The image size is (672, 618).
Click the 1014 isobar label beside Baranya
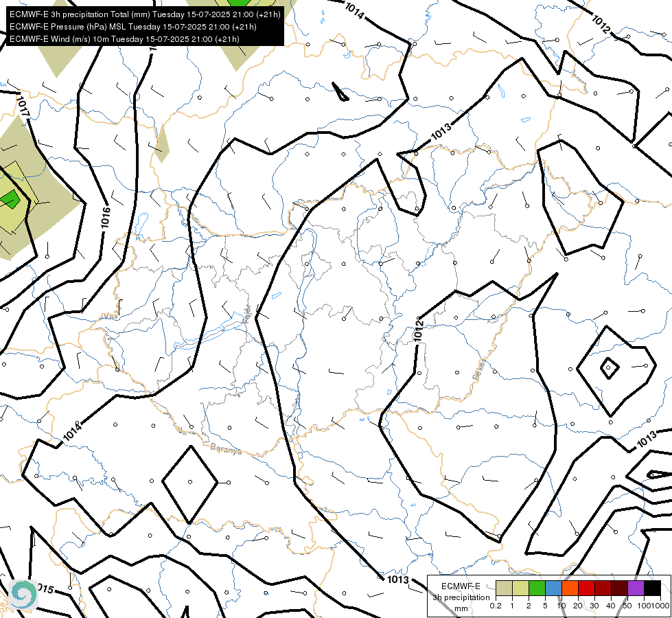[72, 431]
